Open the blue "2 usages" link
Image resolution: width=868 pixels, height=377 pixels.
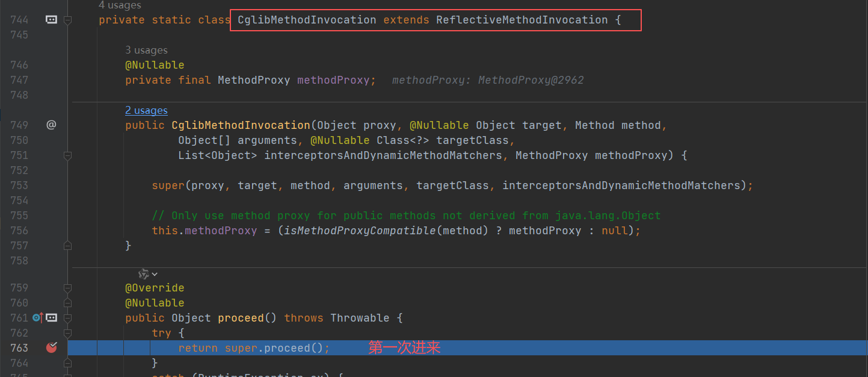(x=146, y=110)
